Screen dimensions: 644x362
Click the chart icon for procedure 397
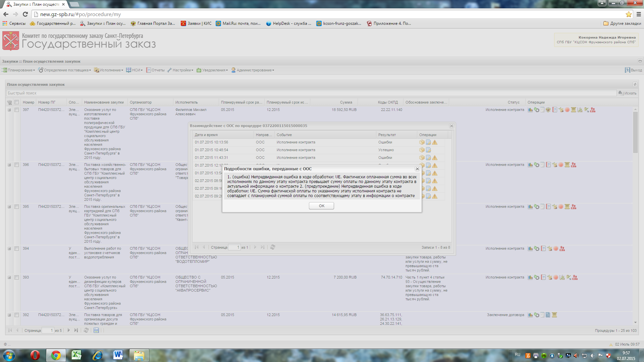click(530, 110)
